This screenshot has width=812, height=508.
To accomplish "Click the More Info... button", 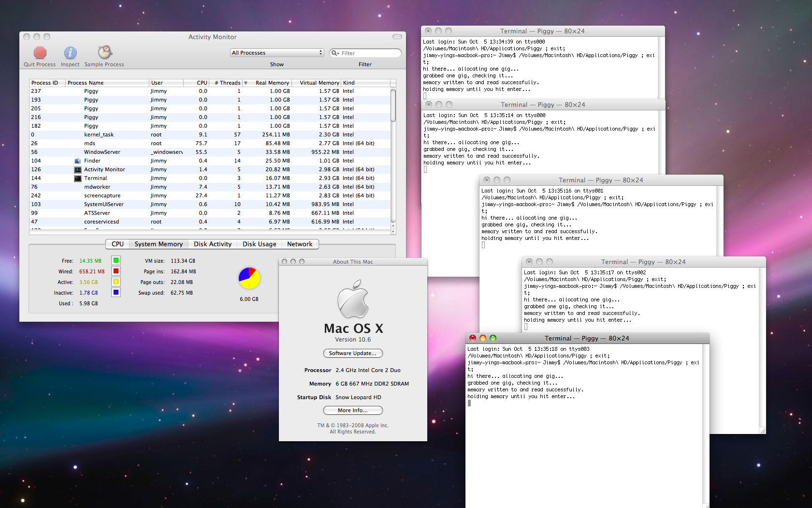I will coord(353,410).
